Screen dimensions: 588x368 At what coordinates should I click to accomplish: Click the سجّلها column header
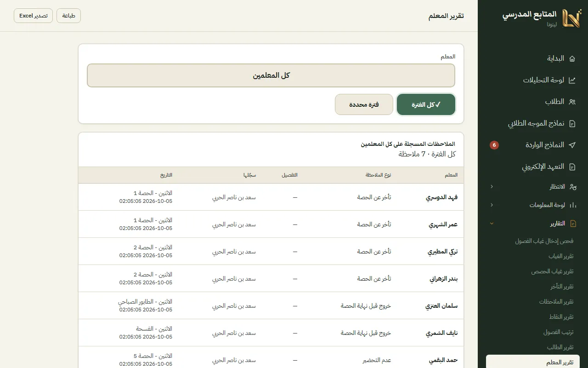tap(250, 175)
